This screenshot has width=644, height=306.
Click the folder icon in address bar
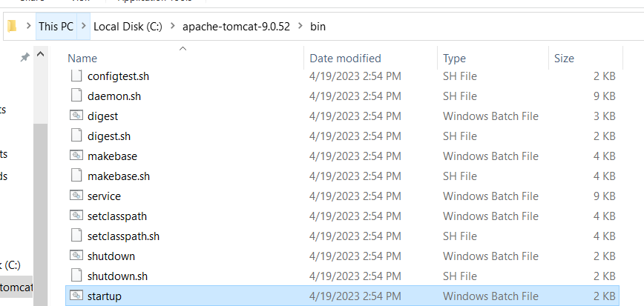click(x=12, y=26)
